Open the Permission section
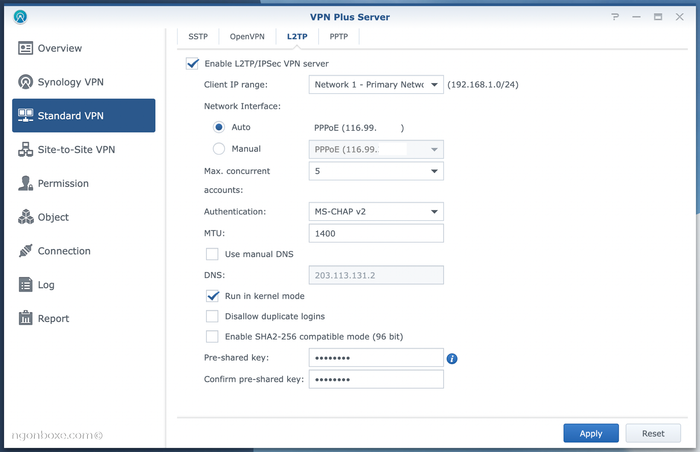 pos(83,183)
